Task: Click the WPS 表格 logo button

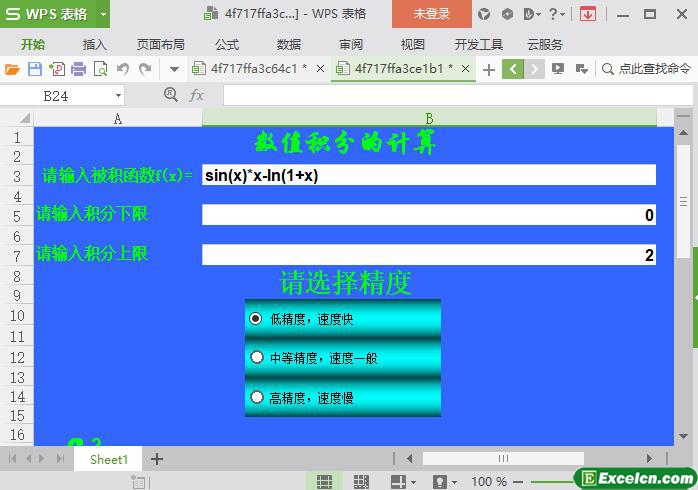Action: click(x=49, y=14)
